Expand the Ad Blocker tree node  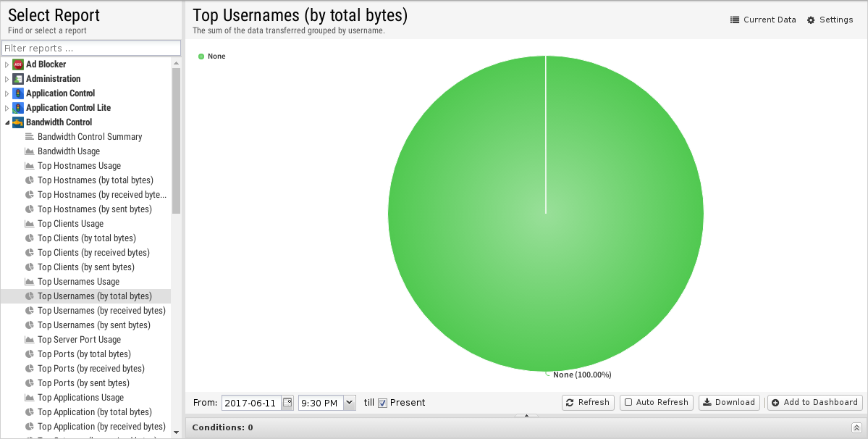[7, 64]
